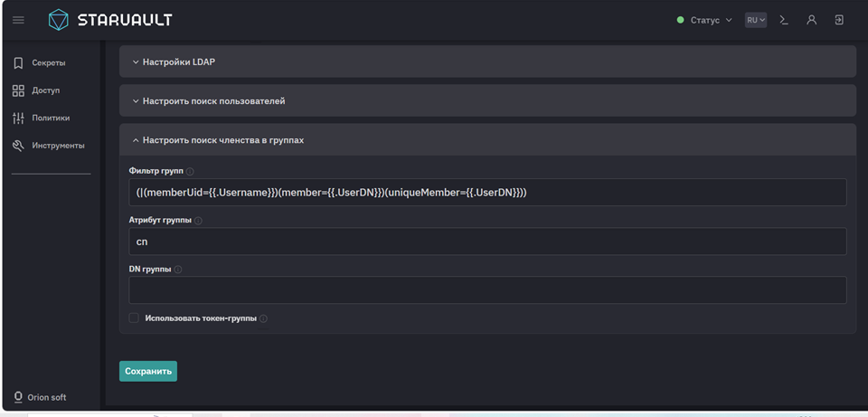Expand the Настройки LDAP section
This screenshot has width=868, height=417.
coord(179,62)
